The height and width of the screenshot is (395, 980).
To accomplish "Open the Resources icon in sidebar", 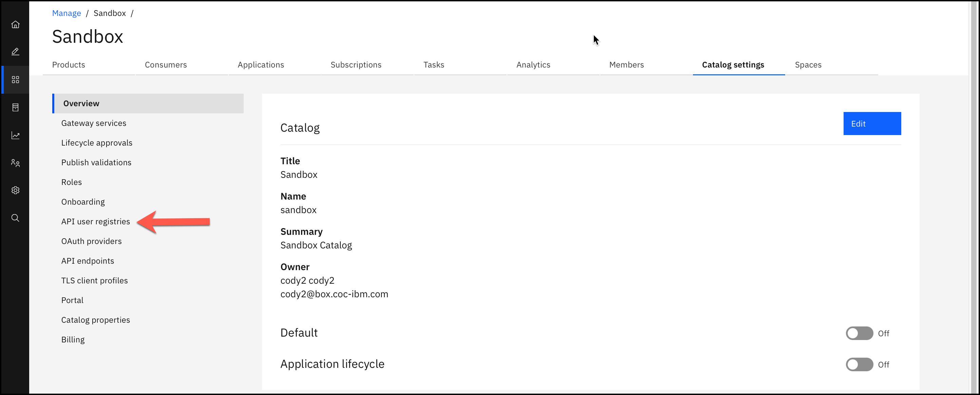I will [x=15, y=107].
